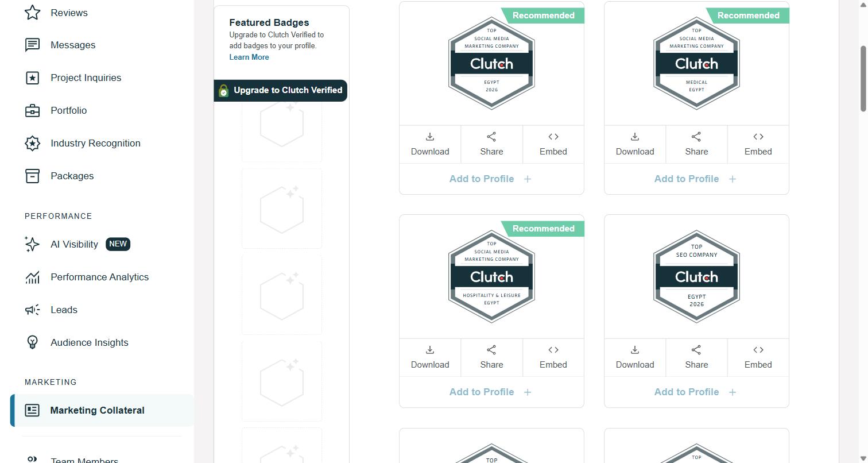Embed the Medical Egypt badge

coord(758,144)
